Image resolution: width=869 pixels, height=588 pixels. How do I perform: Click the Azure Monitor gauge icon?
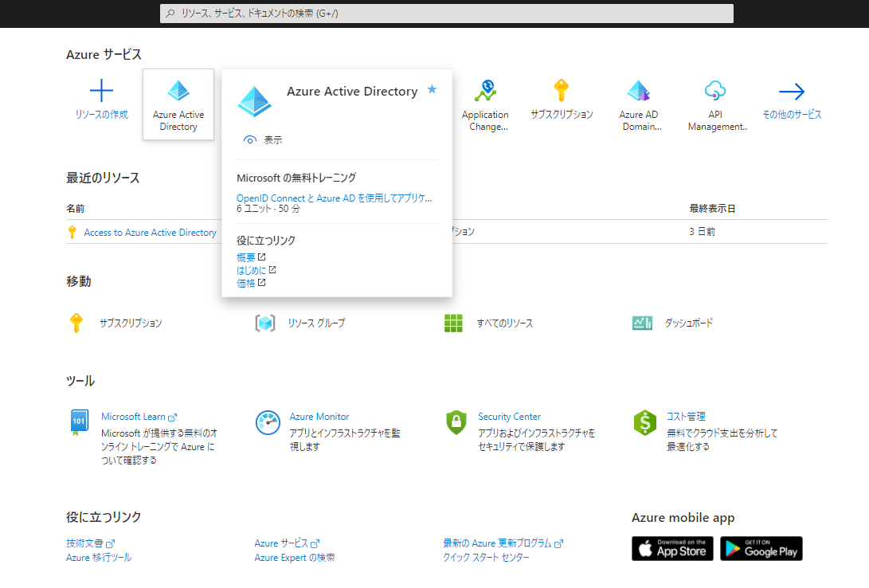268,423
